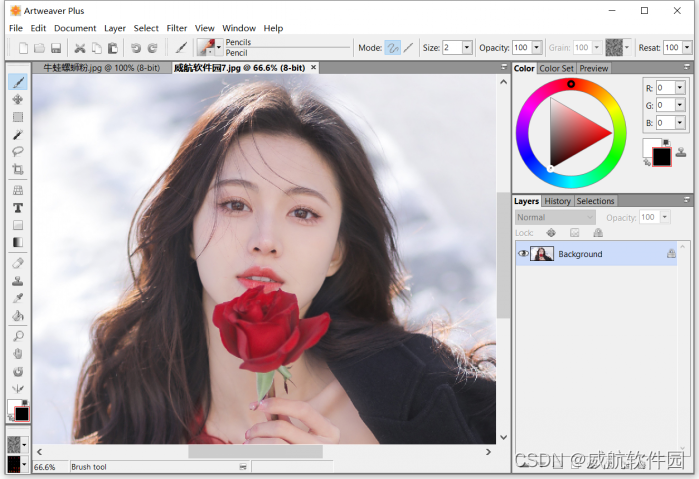Click the Cut scissors icon
Image resolution: width=699 pixels, height=479 pixels.
click(x=79, y=48)
